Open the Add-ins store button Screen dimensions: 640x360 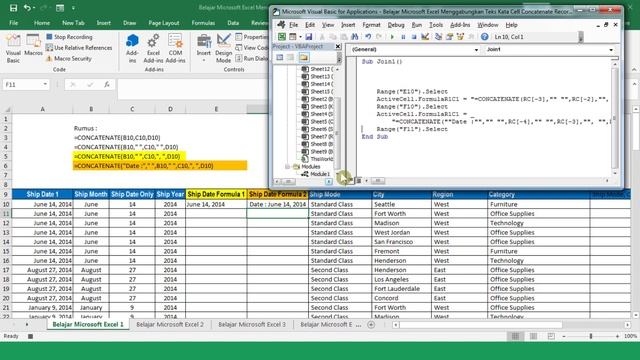tap(132, 49)
